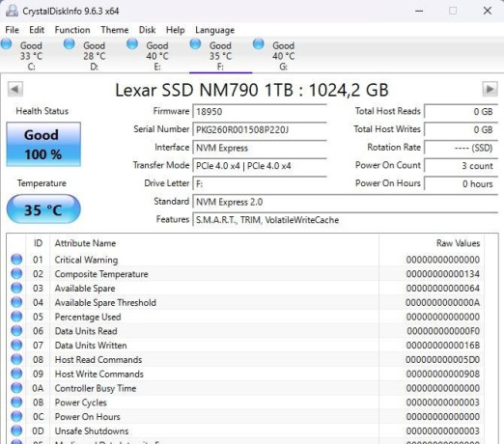Click the status orb for Data Units Written
The width and height of the screenshot is (504, 444).
(16, 345)
